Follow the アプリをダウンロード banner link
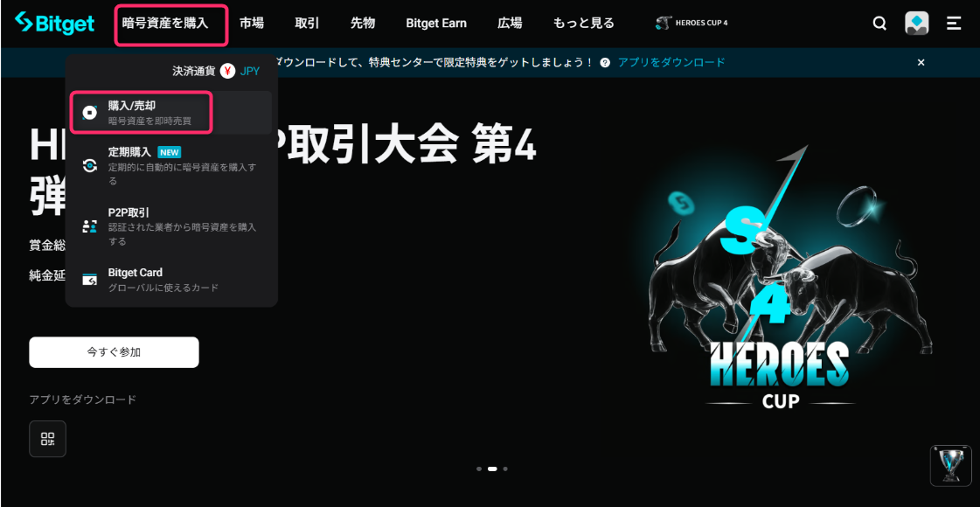 click(671, 63)
